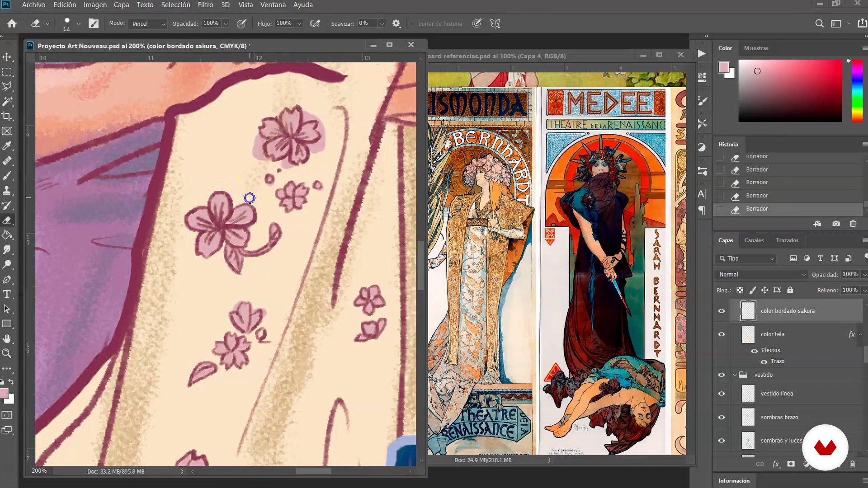
Task: Add a layer mask
Action: click(x=791, y=464)
